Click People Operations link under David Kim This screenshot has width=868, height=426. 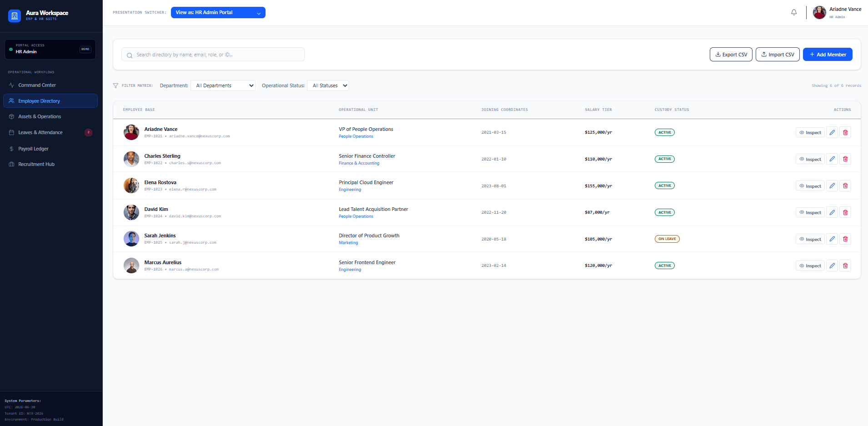pyautogui.click(x=356, y=216)
